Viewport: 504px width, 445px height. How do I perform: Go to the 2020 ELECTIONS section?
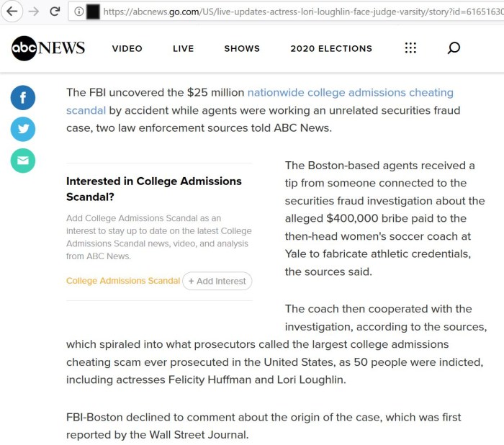coord(331,49)
